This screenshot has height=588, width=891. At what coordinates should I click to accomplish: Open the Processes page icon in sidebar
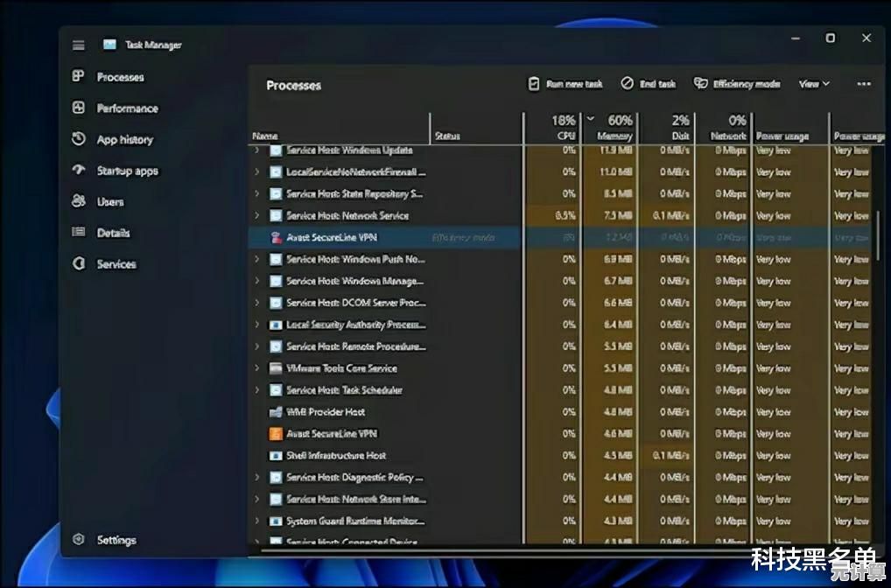(79, 77)
